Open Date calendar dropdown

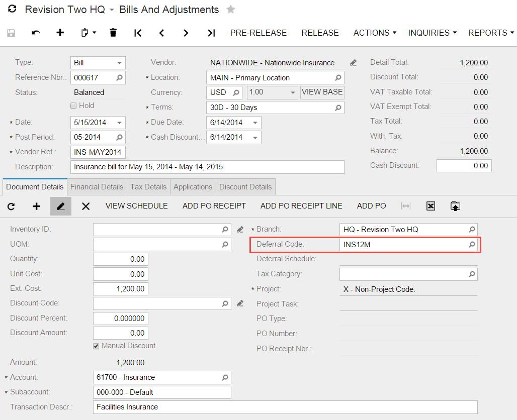point(119,123)
